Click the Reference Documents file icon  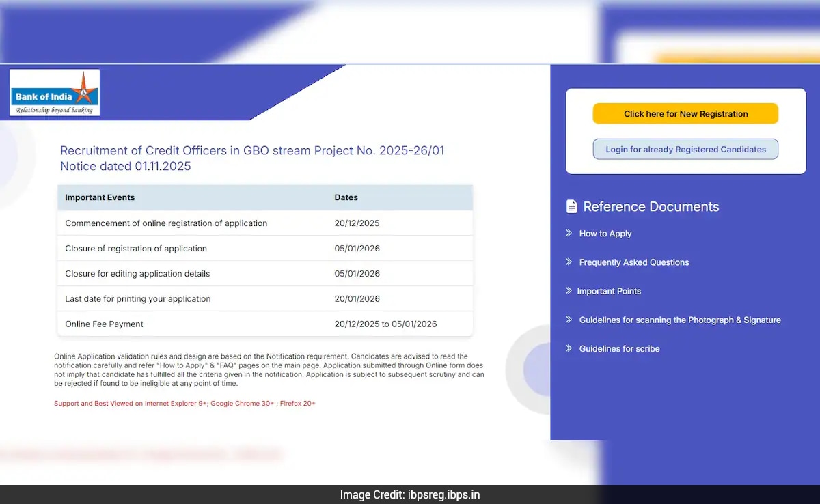click(571, 207)
